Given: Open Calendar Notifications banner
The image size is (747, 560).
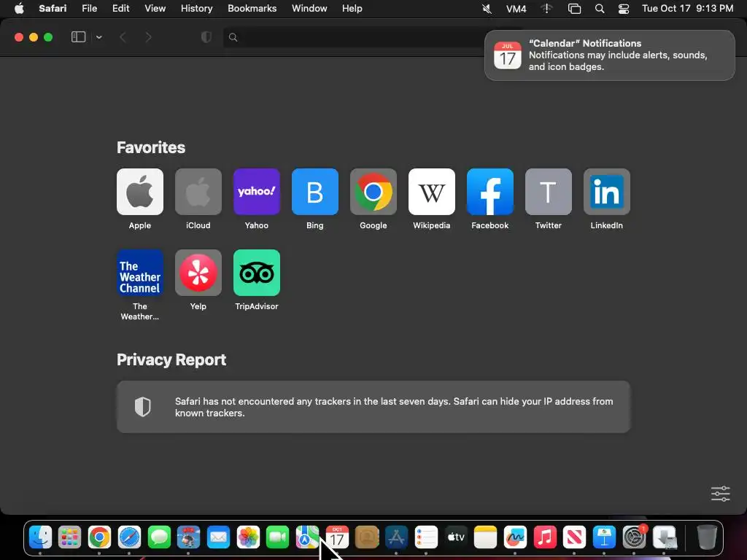Looking at the screenshot, I should click(x=609, y=55).
